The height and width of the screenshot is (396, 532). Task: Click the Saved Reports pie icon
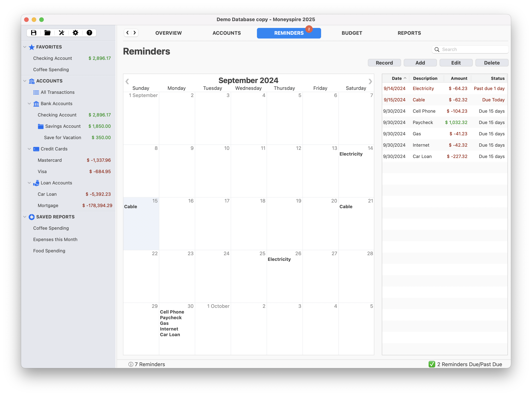pos(32,217)
